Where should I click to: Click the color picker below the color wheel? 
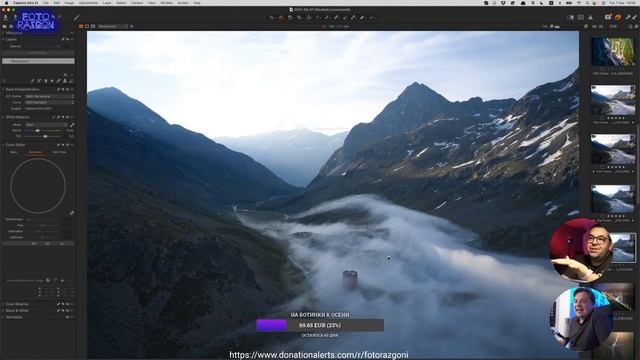[72, 213]
